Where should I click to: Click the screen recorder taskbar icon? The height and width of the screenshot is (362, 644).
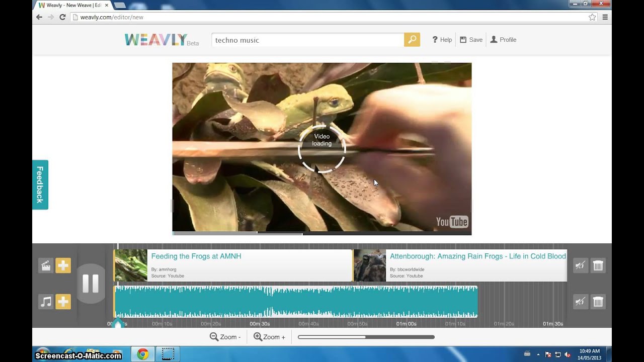point(168,354)
